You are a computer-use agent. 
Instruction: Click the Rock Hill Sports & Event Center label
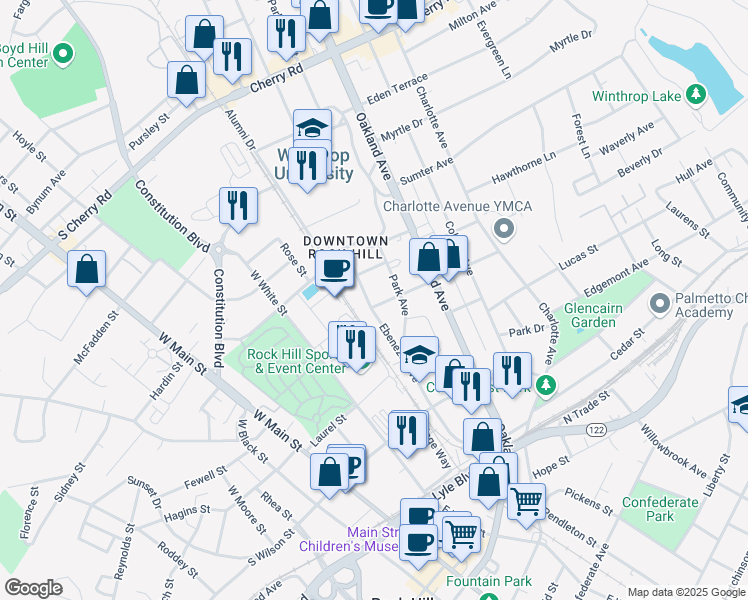296,362
